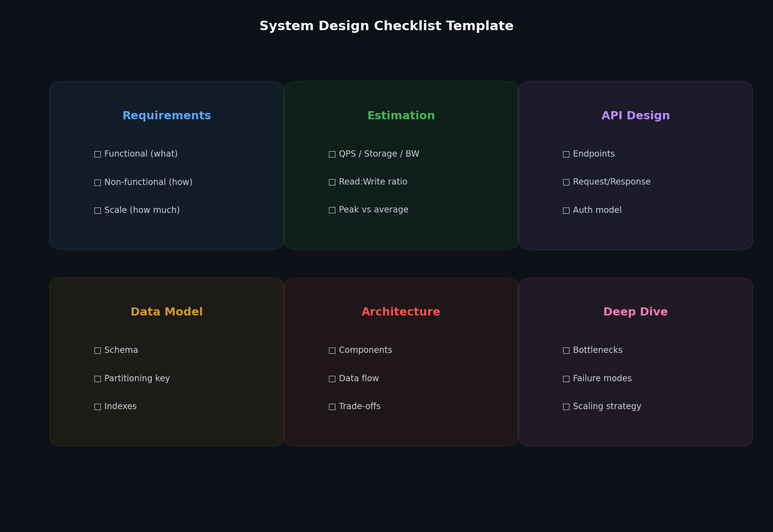The image size is (773, 532).
Task: Check the Non-functional (how) checkbox
Action: coord(98,182)
